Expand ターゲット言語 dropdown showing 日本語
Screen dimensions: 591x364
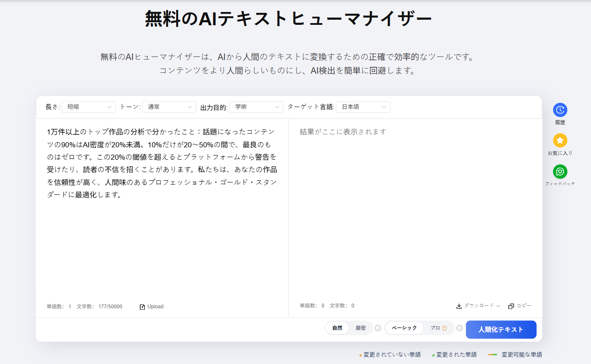pyautogui.click(x=363, y=107)
